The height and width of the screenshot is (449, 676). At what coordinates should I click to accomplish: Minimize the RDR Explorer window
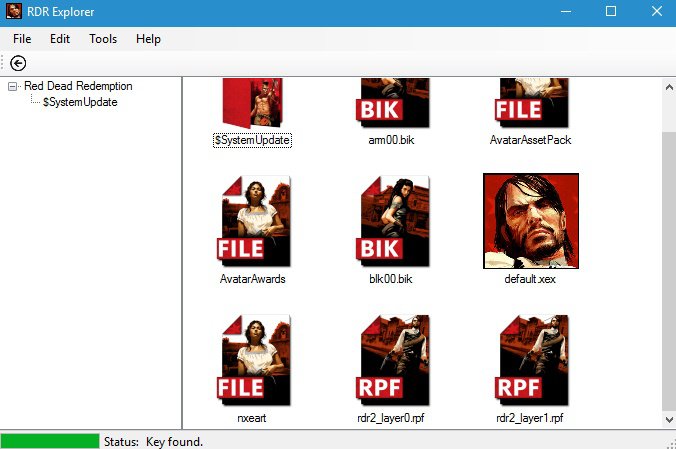[x=566, y=11]
